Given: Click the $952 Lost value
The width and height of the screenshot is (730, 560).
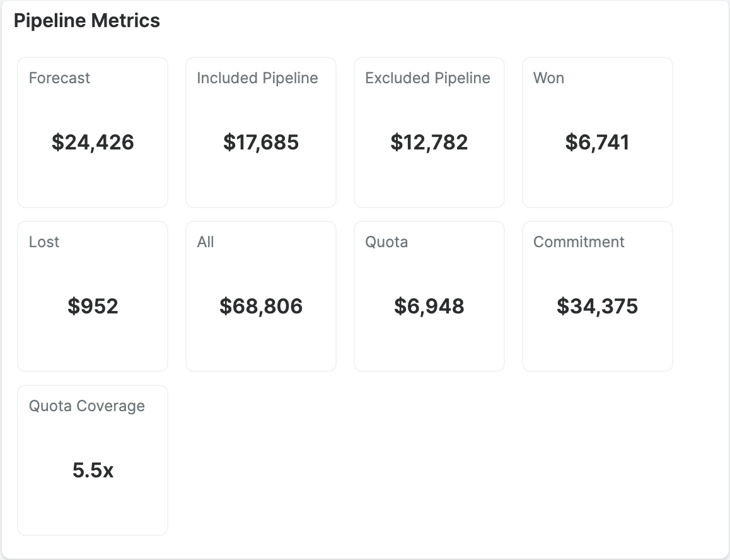Looking at the screenshot, I should pyautogui.click(x=92, y=306).
